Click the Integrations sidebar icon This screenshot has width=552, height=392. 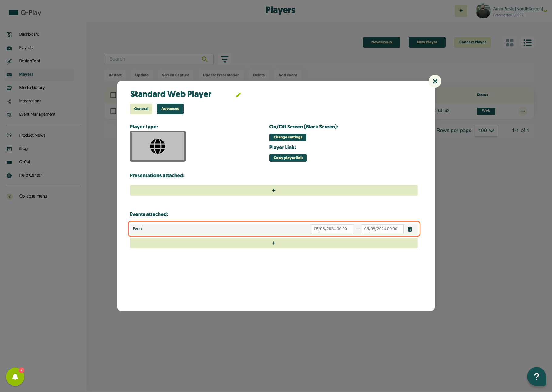click(9, 101)
